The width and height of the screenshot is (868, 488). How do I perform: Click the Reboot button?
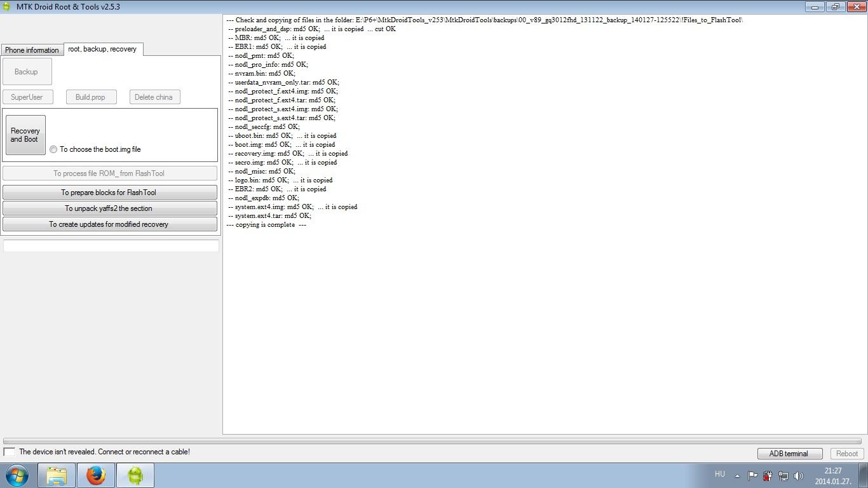click(846, 454)
